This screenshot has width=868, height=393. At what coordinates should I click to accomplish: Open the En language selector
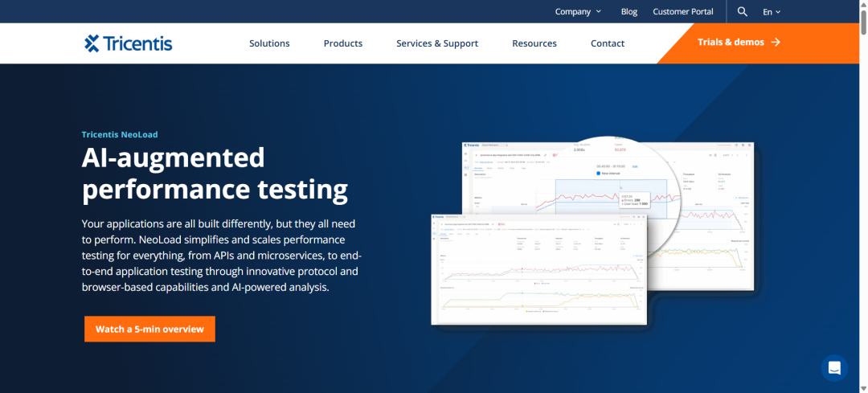tap(772, 11)
